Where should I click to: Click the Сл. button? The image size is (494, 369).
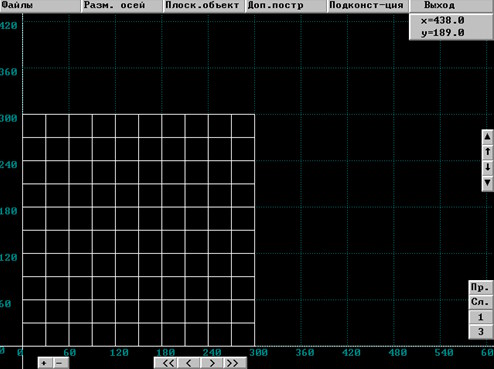click(x=480, y=302)
